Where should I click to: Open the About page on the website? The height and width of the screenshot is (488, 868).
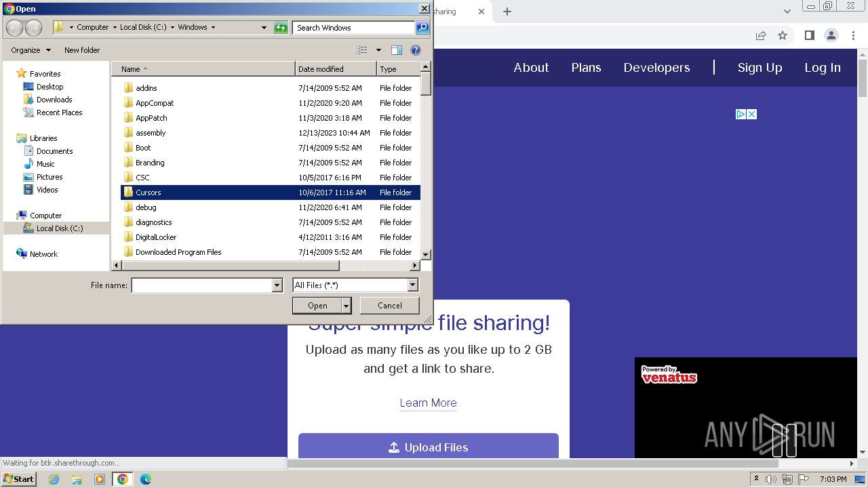point(531,68)
